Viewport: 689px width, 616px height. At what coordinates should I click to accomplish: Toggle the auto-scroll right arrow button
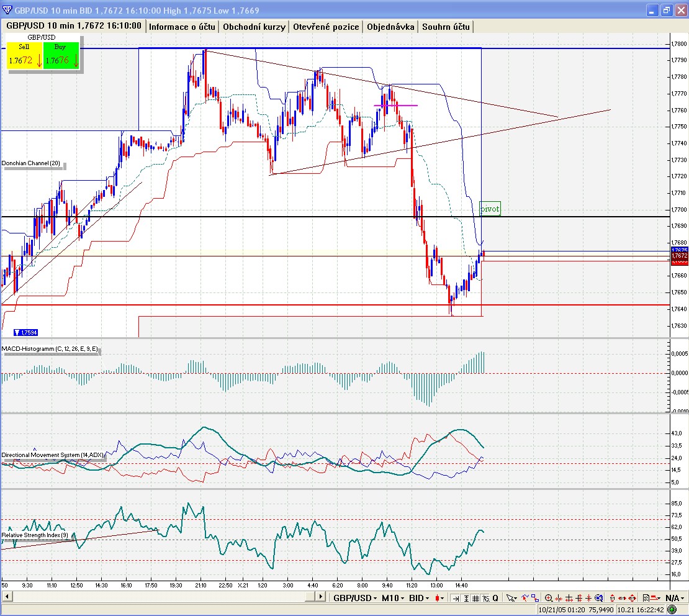pos(456,598)
